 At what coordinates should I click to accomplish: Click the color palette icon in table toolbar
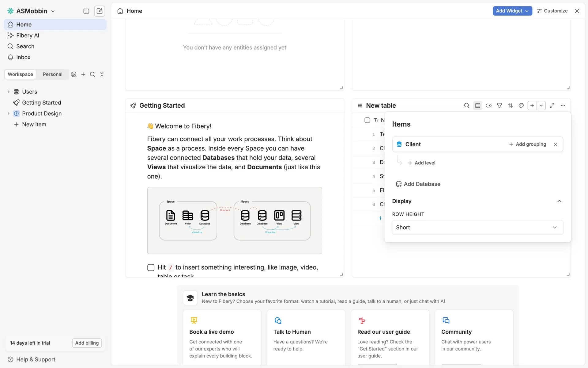point(521,105)
